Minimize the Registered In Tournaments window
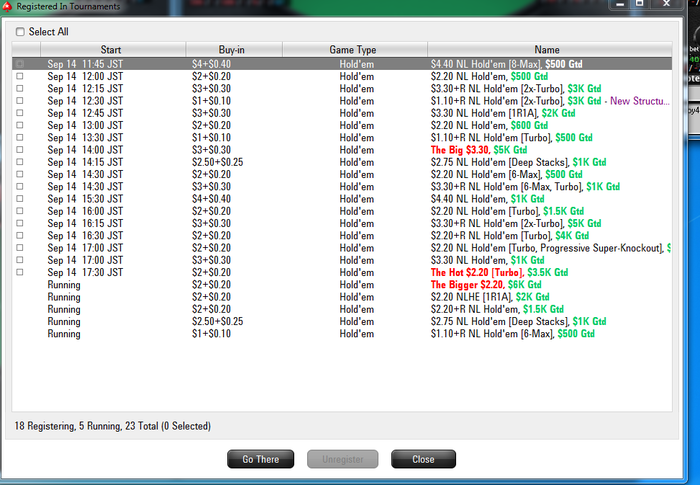 coord(620,4)
